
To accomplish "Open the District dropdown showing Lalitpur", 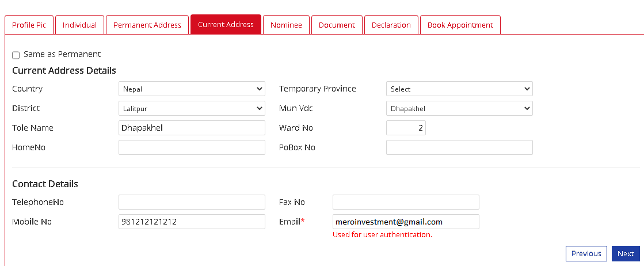I will 192,108.
